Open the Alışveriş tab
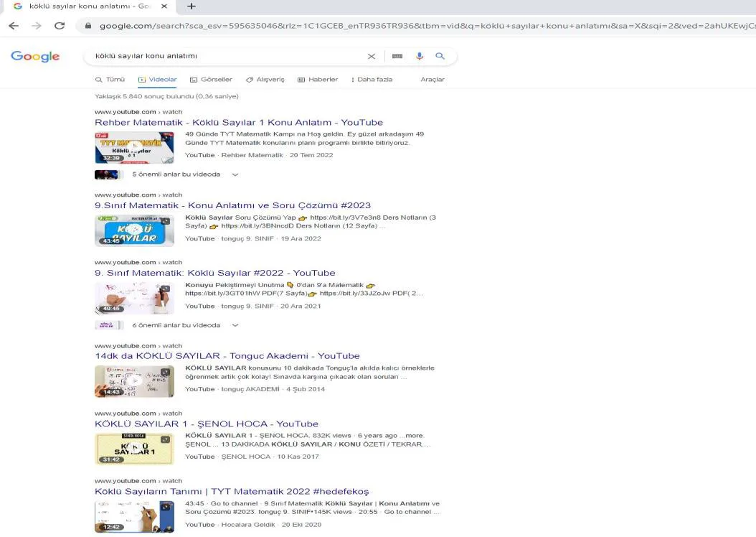The width and height of the screenshot is (756, 537). [265, 80]
